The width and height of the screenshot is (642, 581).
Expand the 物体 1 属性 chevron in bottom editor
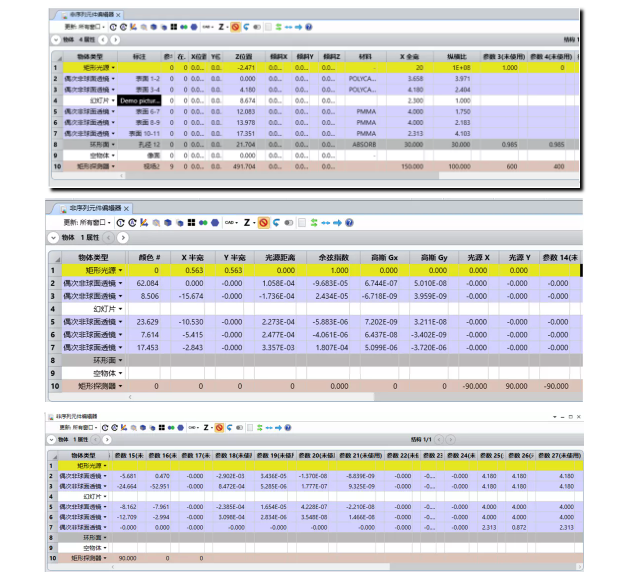coord(51,440)
